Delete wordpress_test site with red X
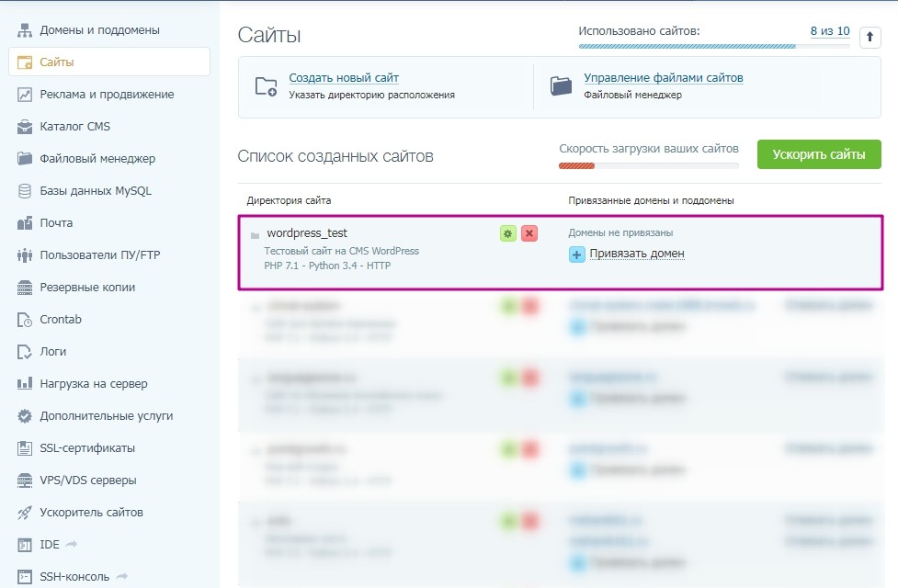 [x=529, y=233]
